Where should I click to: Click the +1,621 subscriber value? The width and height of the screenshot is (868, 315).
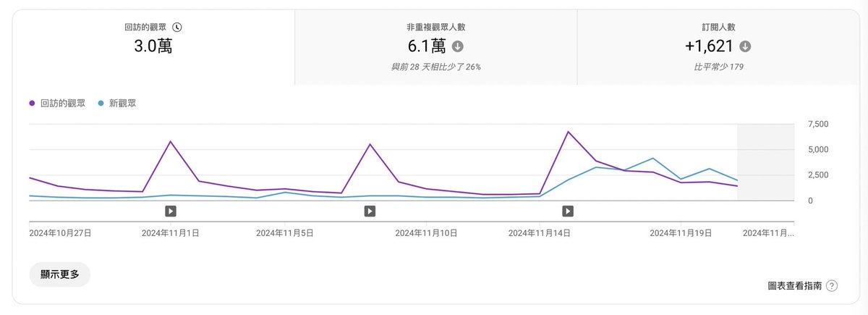pyautogui.click(x=709, y=47)
